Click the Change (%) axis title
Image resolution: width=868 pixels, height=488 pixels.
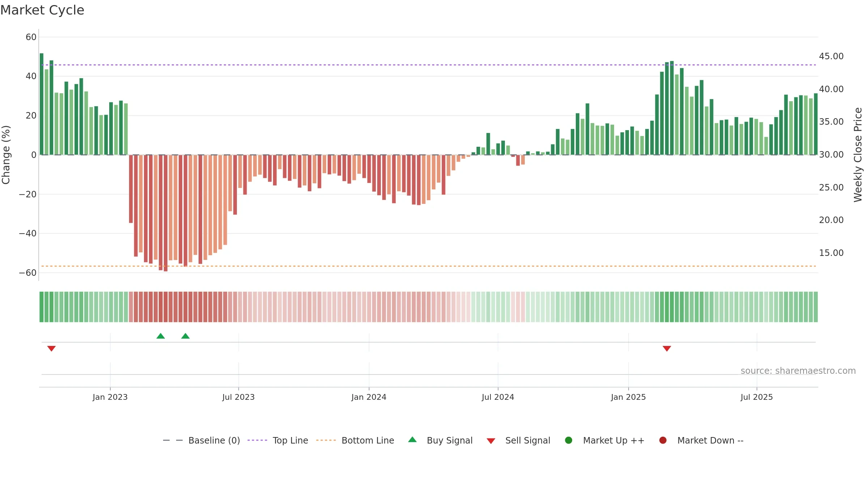(6, 155)
